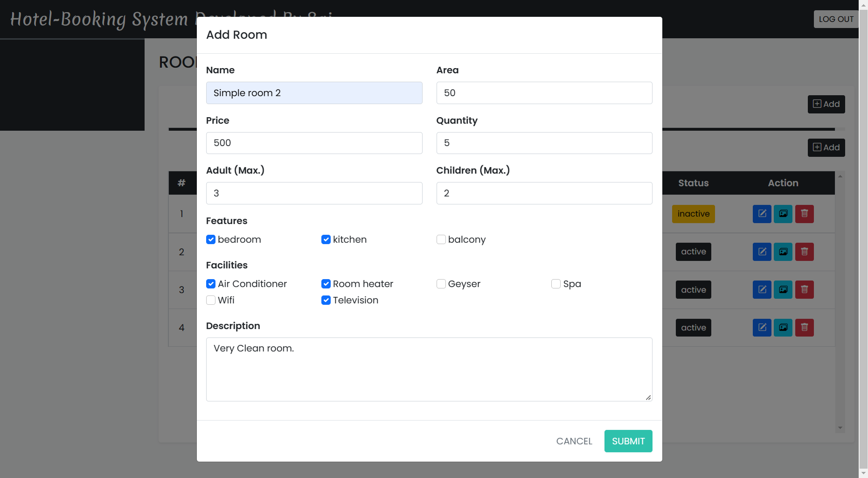Open the image icon for room 4
This screenshot has height=478, width=868.
point(783,327)
